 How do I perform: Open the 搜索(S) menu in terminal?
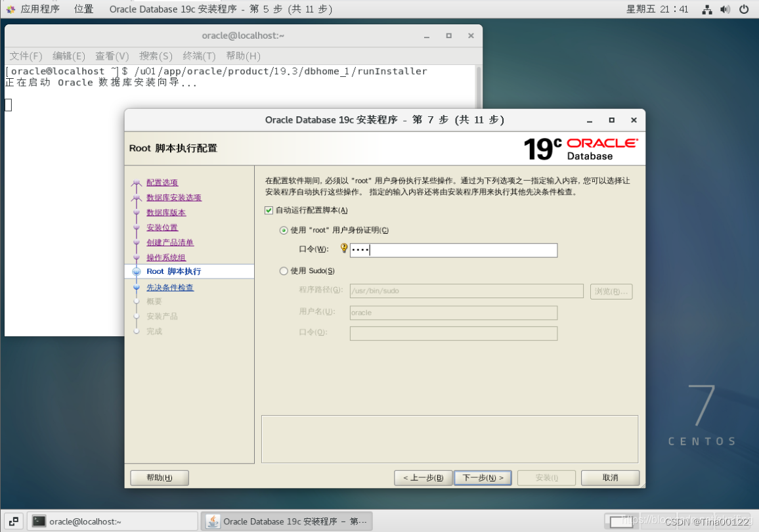[156, 56]
